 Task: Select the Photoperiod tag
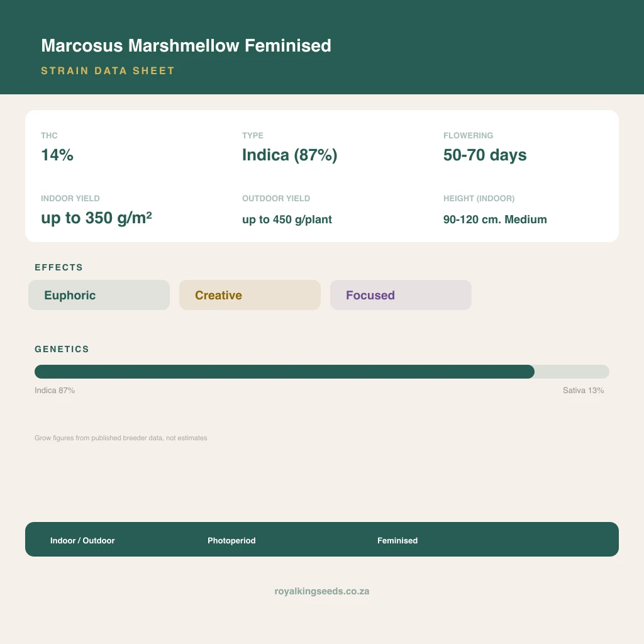pyautogui.click(x=231, y=540)
